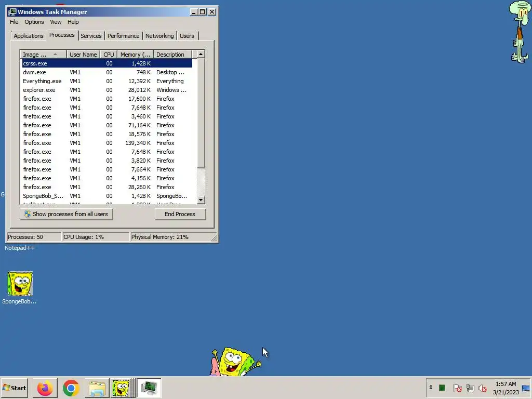Open the View menu

56,22
